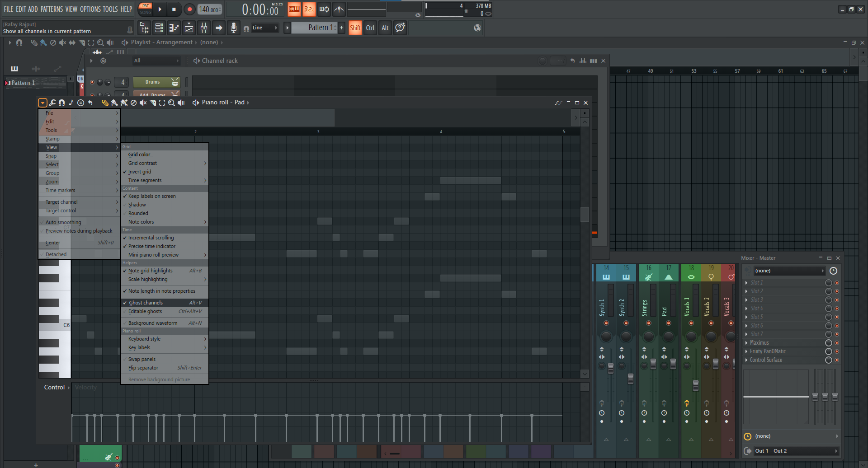Click the Vocals 1 mixer volume fader
The height and width of the screenshot is (468, 868).
pyautogui.click(x=695, y=385)
